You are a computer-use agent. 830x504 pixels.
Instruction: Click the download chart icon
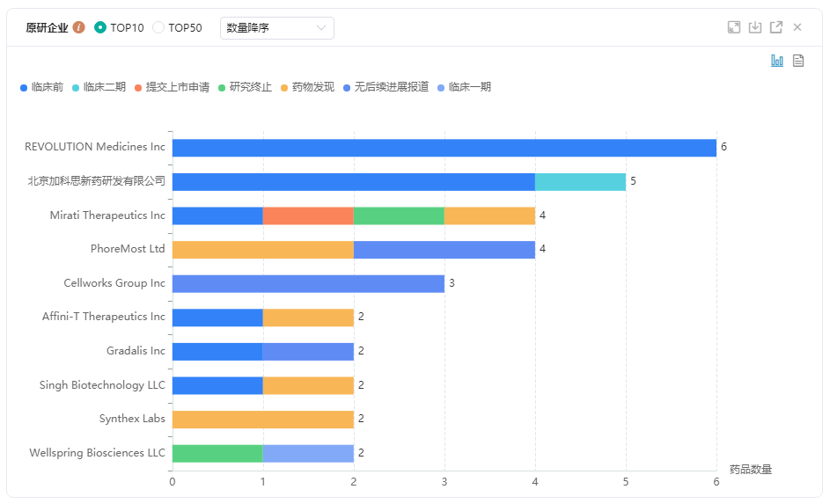coord(755,27)
